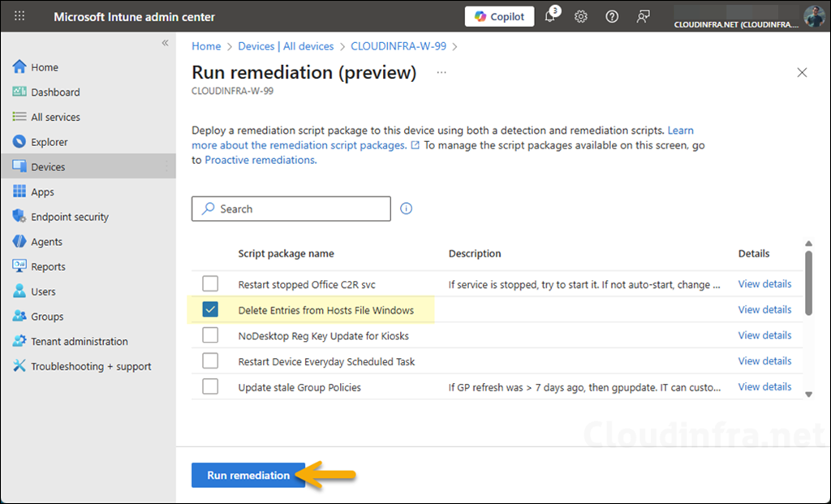Go to Tenant administration in sidebar
Screen dimensions: 831x504
point(79,342)
